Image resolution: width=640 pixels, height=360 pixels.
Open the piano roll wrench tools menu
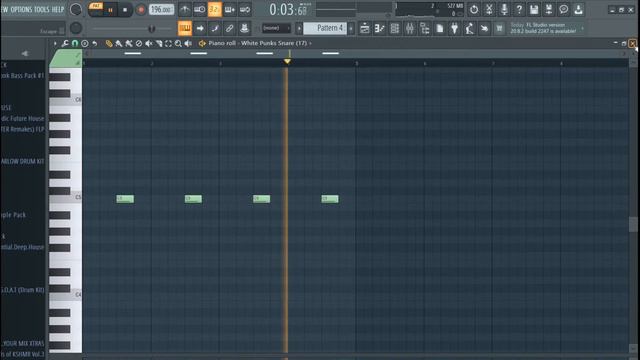65,43
